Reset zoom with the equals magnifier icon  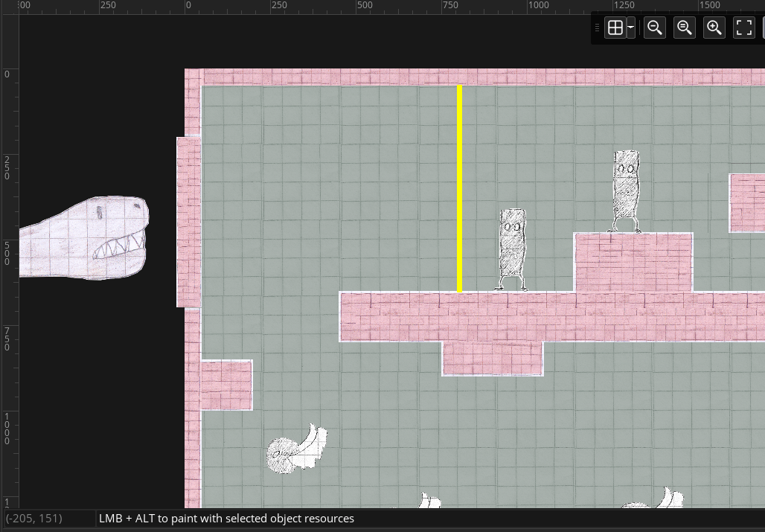(685, 28)
